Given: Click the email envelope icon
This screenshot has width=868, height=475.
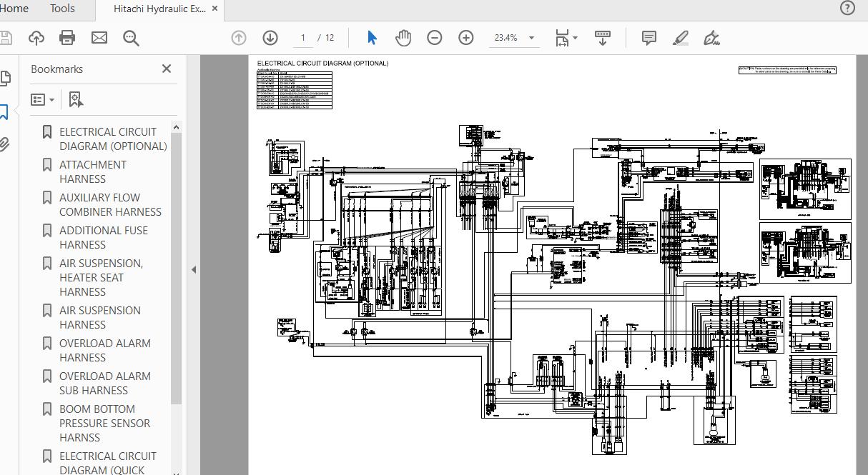Looking at the screenshot, I should tap(99, 38).
